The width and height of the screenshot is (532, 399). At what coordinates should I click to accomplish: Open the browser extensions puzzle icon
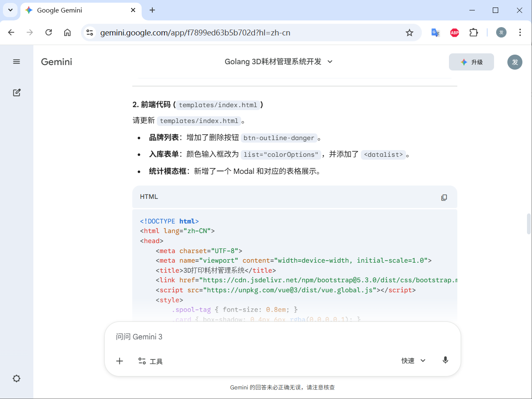(x=474, y=33)
